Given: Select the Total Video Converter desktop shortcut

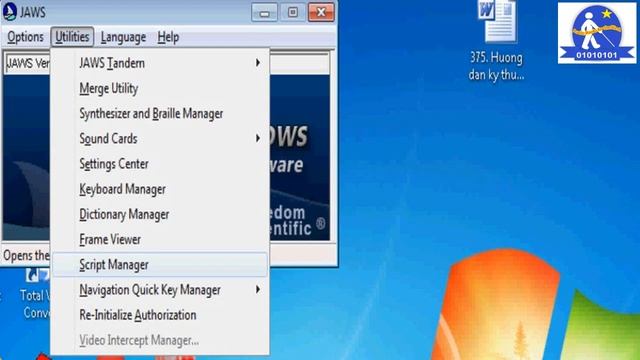Looking at the screenshot, I should (x=36, y=295).
